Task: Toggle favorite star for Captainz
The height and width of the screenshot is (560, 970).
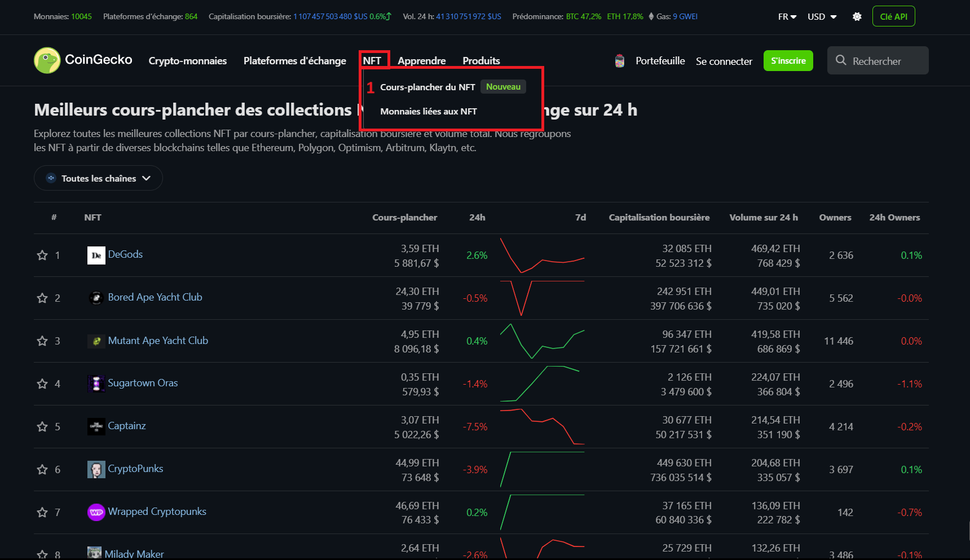Action: click(42, 427)
